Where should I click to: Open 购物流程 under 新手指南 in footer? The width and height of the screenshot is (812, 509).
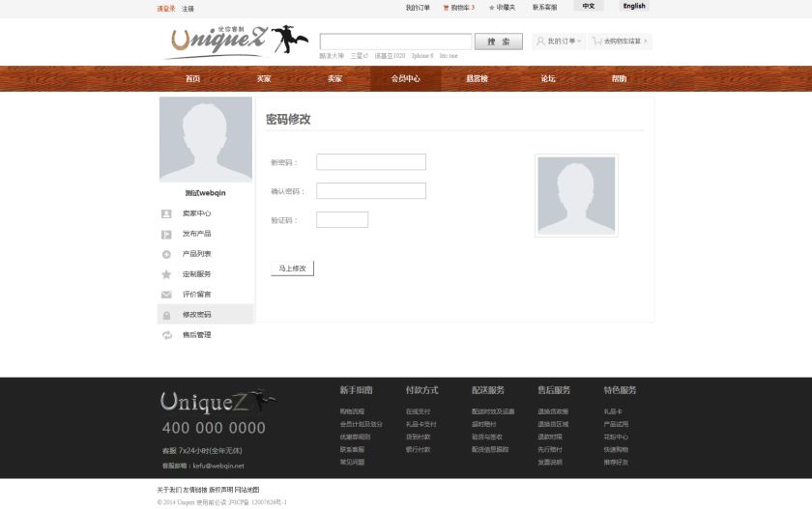click(x=352, y=411)
